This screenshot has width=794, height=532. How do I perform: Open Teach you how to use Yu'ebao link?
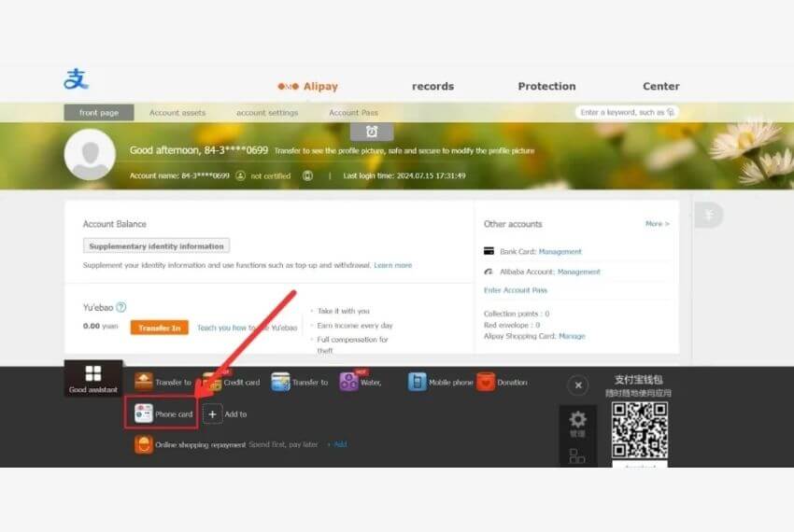click(x=248, y=328)
